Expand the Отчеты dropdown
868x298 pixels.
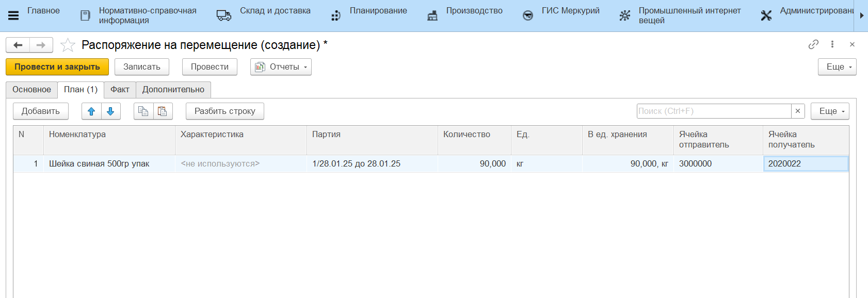[x=281, y=67]
